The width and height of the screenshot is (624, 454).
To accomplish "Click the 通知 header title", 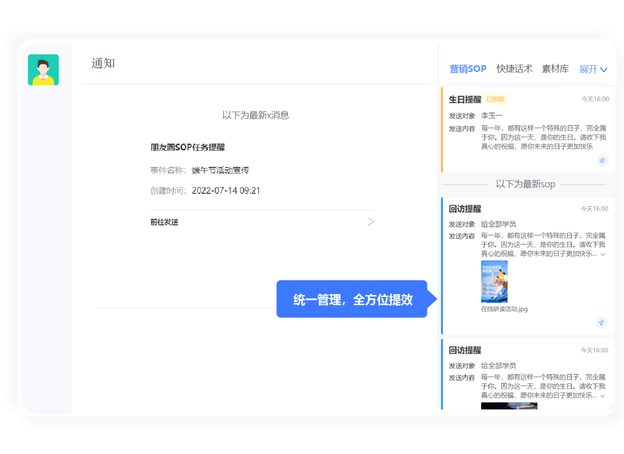I will (x=103, y=63).
